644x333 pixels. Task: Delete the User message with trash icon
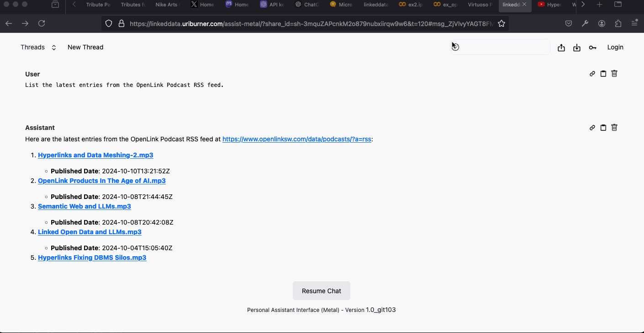point(614,74)
